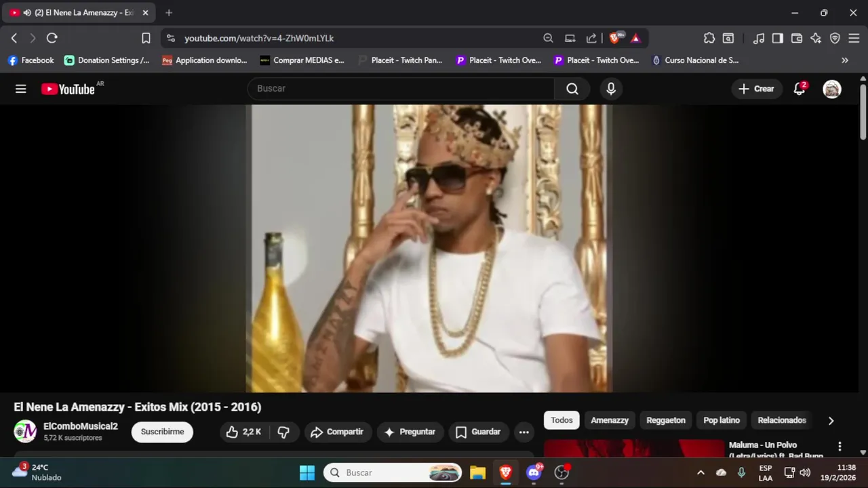Open more actions three-dot menu under video

pyautogui.click(x=524, y=432)
